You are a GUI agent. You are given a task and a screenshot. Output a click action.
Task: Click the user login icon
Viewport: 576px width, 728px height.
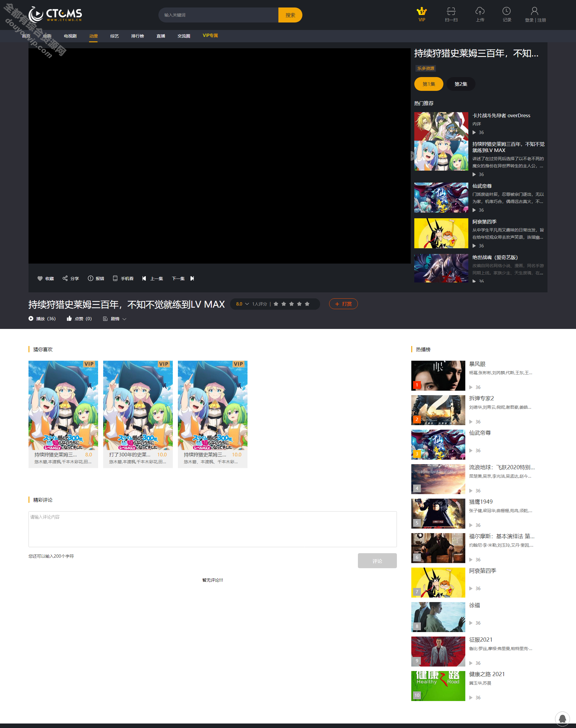pyautogui.click(x=534, y=11)
